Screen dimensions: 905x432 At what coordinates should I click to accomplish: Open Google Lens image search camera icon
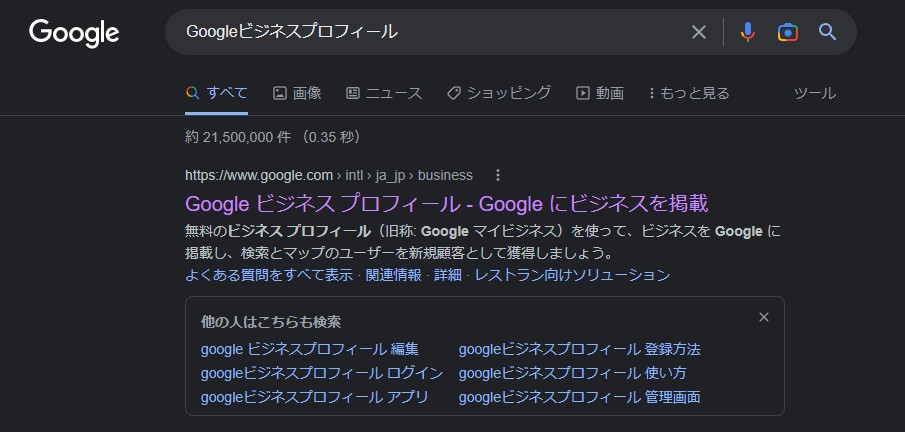tap(787, 32)
